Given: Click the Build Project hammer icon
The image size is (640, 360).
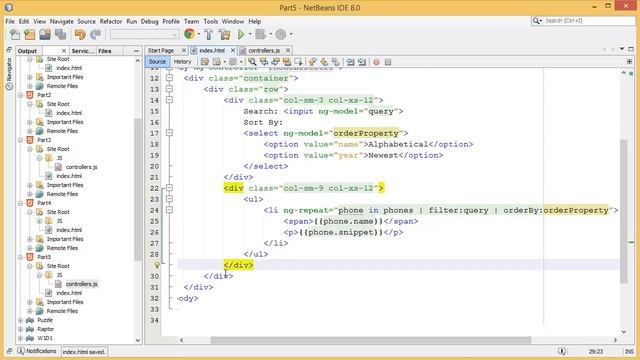Looking at the screenshot, I should coord(209,35).
